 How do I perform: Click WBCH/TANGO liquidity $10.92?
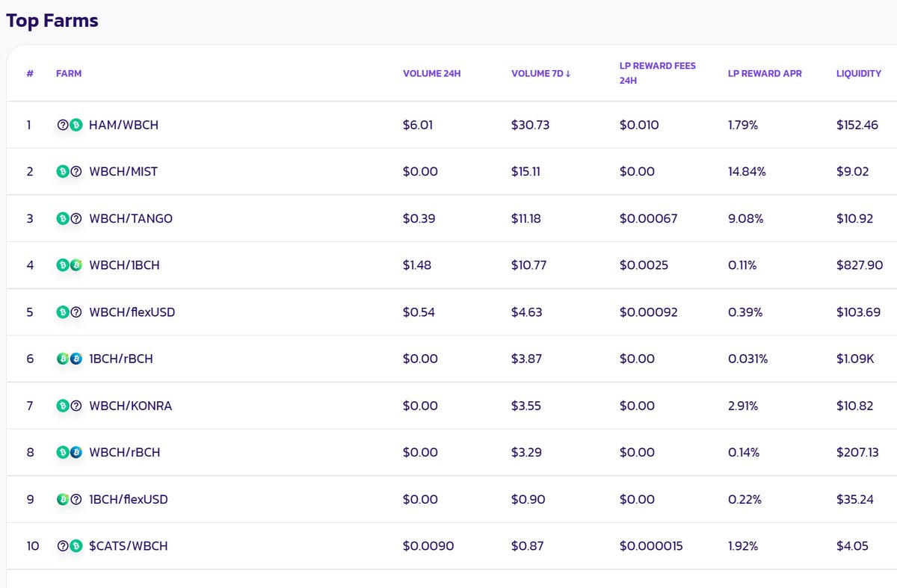point(855,218)
